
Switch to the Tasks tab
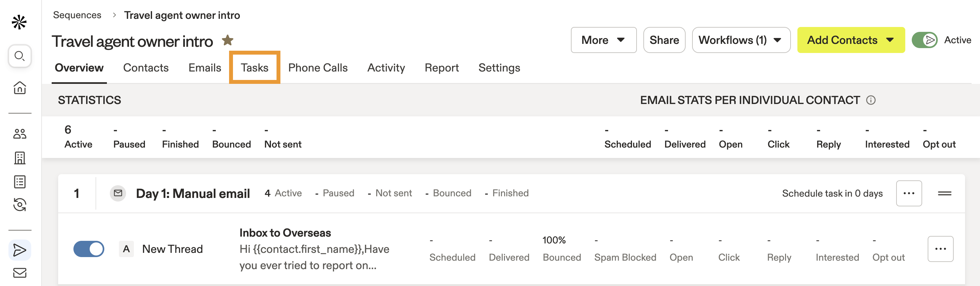click(254, 67)
